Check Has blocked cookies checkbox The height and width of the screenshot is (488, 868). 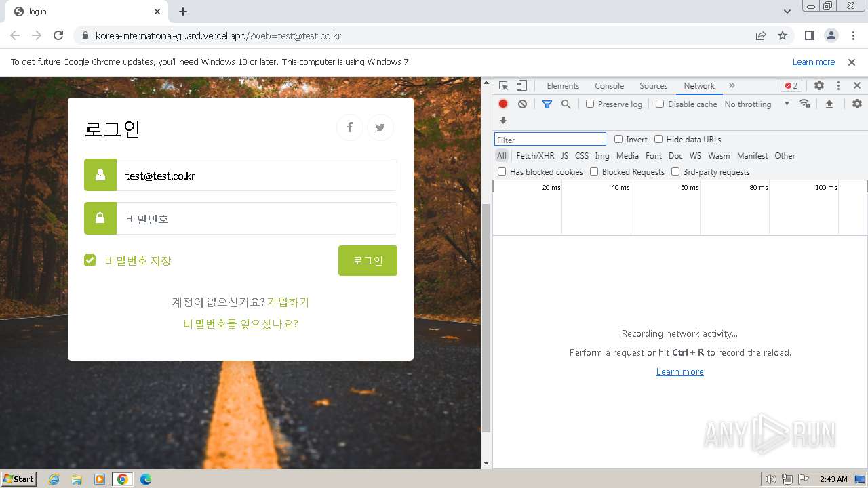502,171
